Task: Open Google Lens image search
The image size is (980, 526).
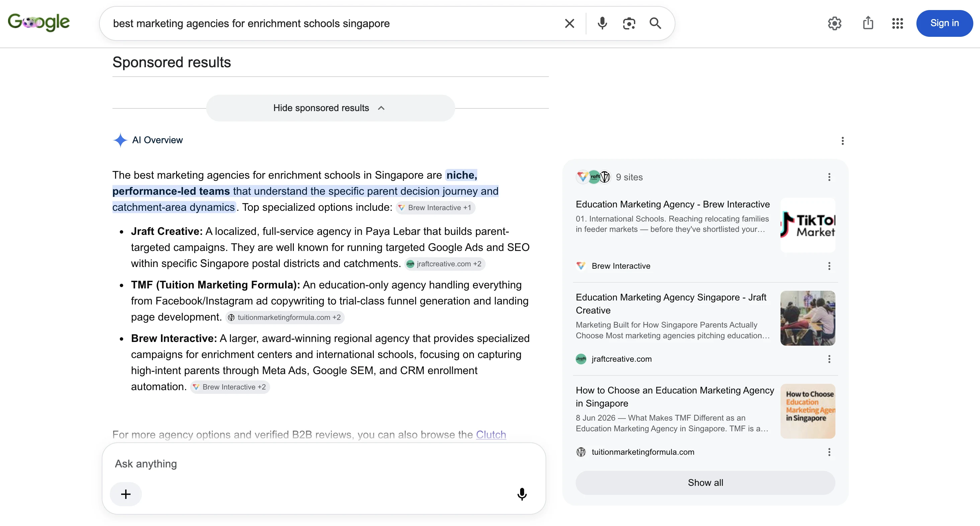Action: 629,23
